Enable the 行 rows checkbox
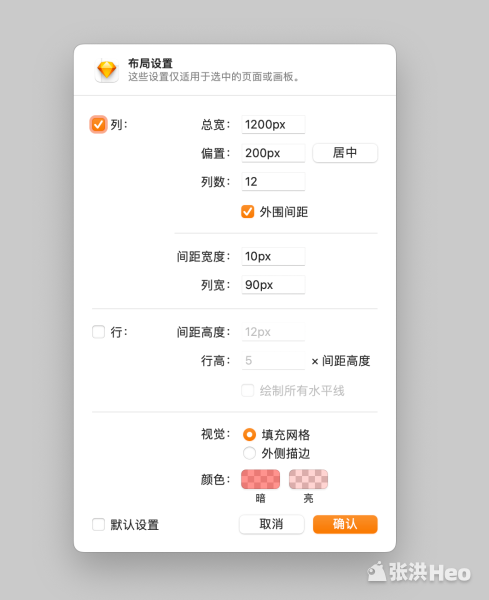This screenshot has width=489, height=600. click(x=98, y=332)
